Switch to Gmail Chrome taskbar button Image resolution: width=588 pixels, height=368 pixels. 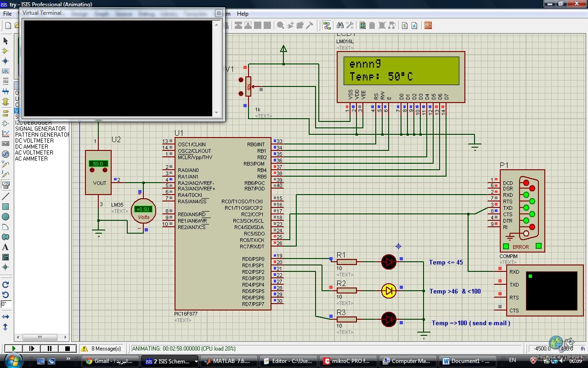[110, 361]
